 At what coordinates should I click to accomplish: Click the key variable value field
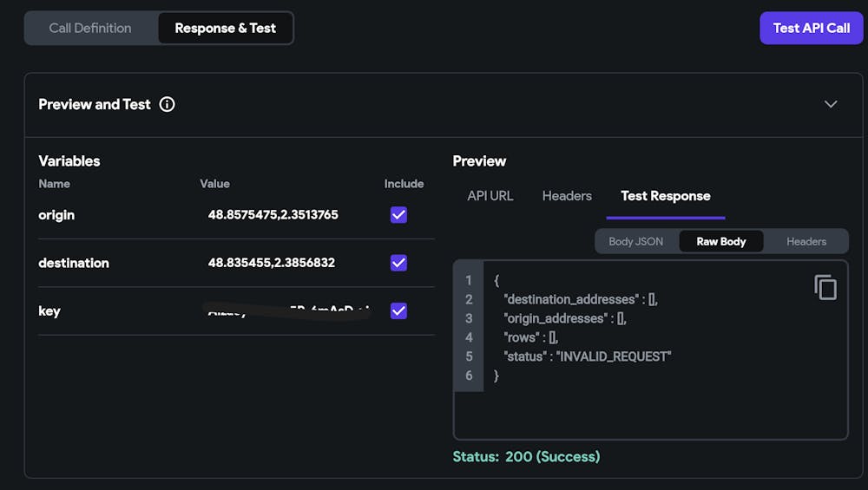(286, 310)
